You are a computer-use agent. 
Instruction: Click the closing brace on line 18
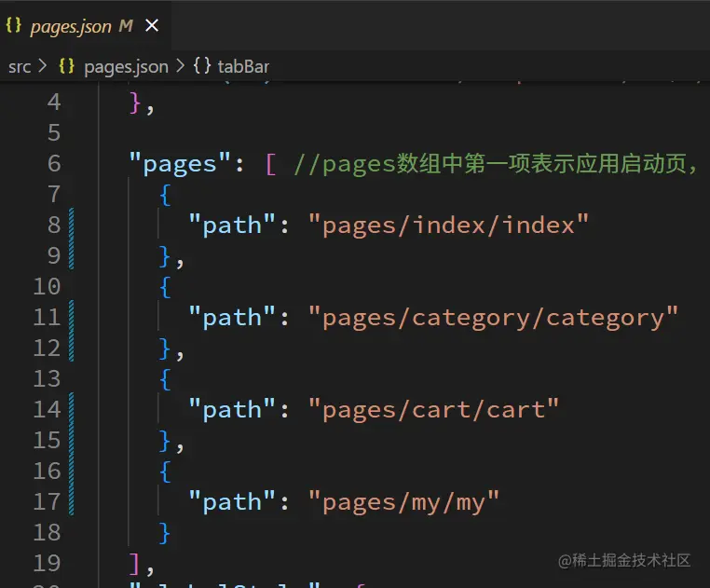click(x=164, y=533)
